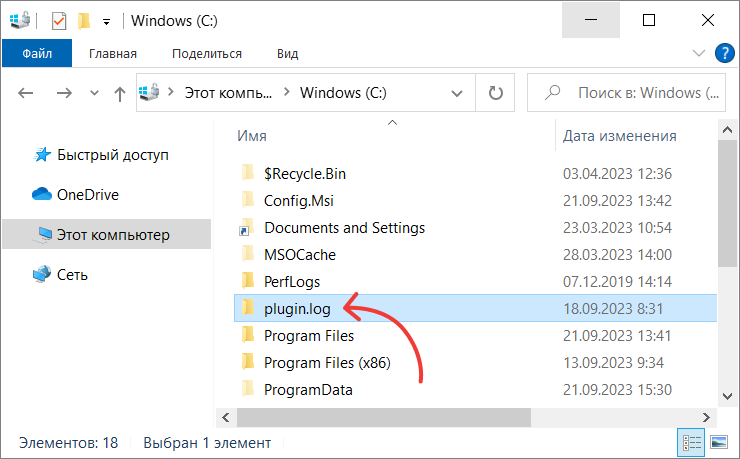Navigate up one folder level arrow
740x459 pixels.
click(120, 93)
